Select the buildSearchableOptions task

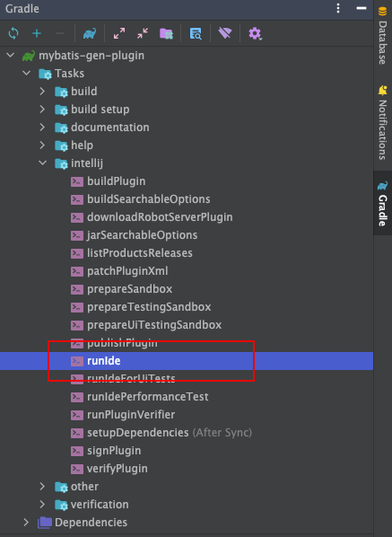(x=149, y=199)
